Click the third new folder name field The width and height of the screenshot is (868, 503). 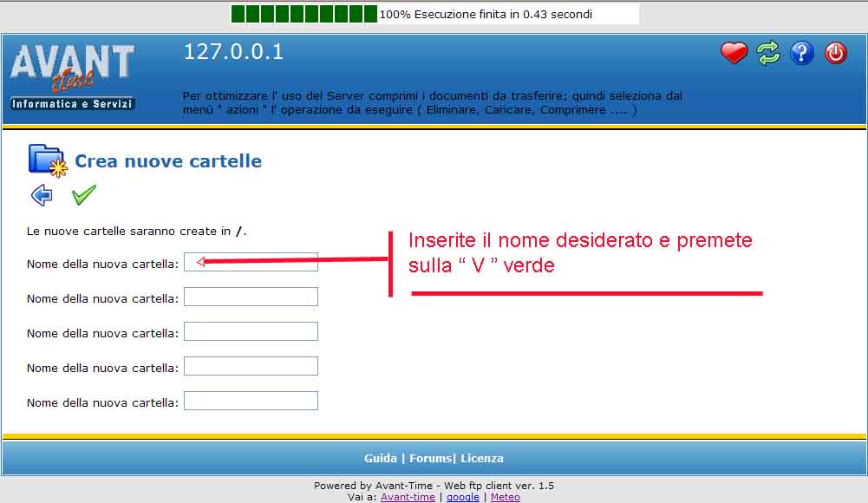[x=251, y=332]
